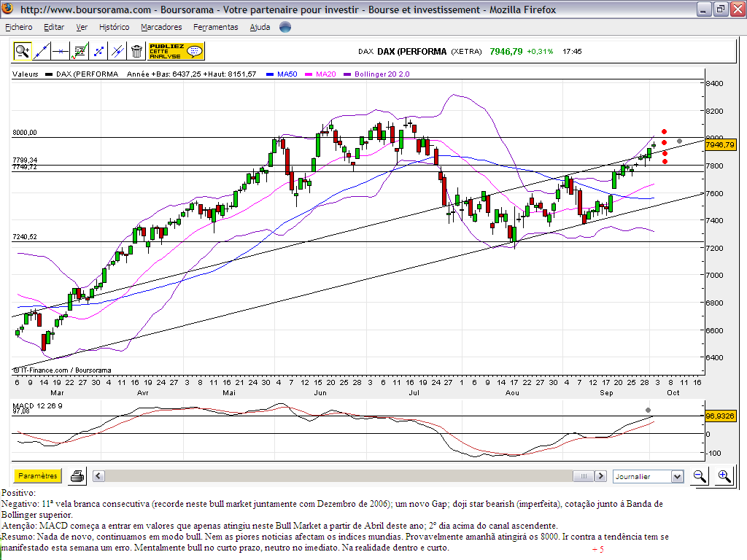The image size is (747, 560).
Task: Click Publiez cette analyse button
Action: [177, 51]
